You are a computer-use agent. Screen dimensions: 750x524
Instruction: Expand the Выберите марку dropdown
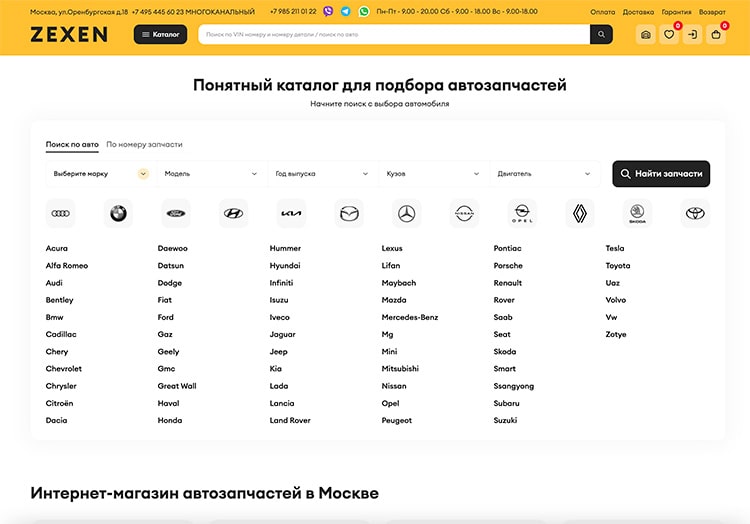coord(101,174)
